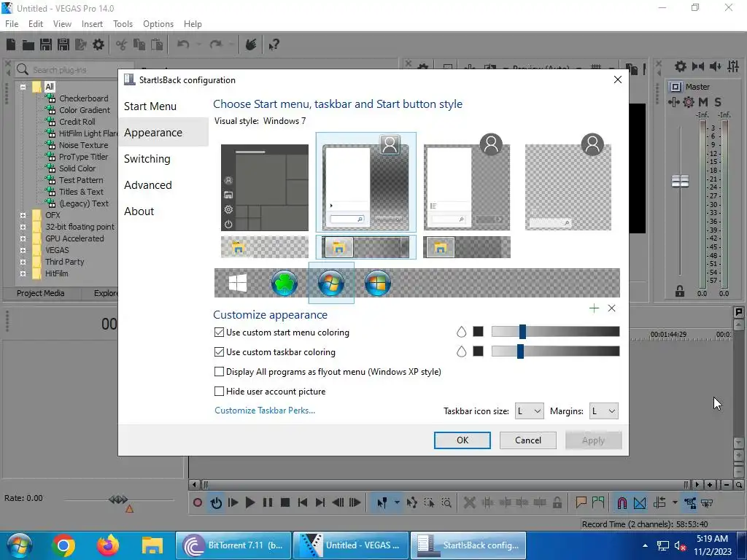Collapse the All plug-ins tree node
Image resolution: width=747 pixels, height=560 pixels.
[x=23, y=87]
